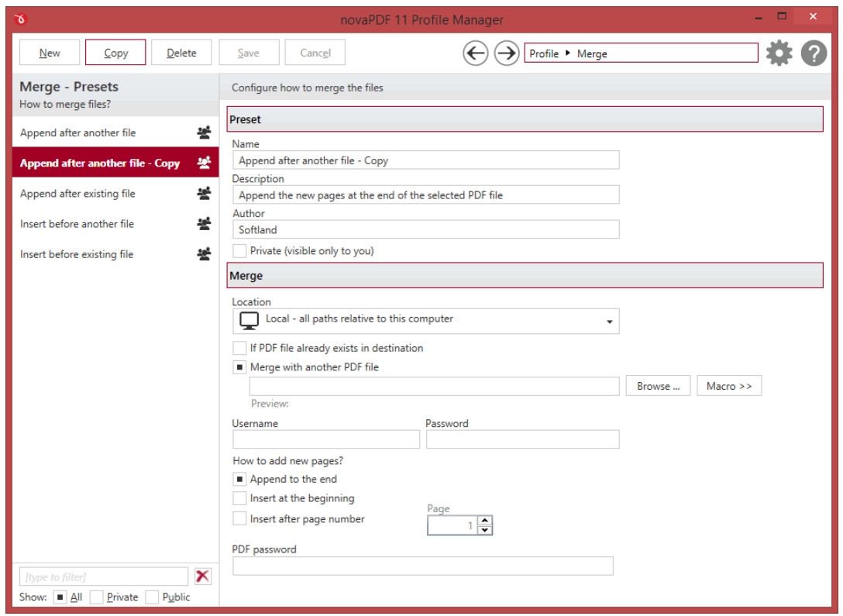Click the PDF password input field
The width and height of the screenshot is (843, 616).
(422, 566)
